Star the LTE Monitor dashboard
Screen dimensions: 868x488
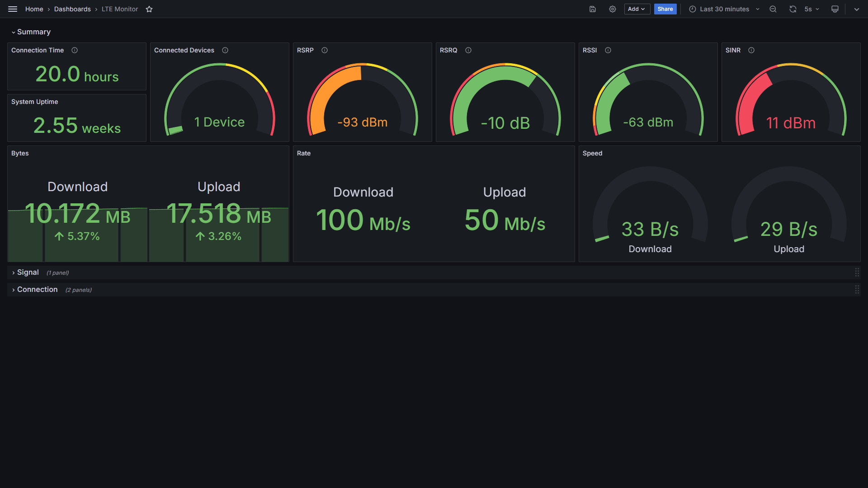(x=149, y=9)
